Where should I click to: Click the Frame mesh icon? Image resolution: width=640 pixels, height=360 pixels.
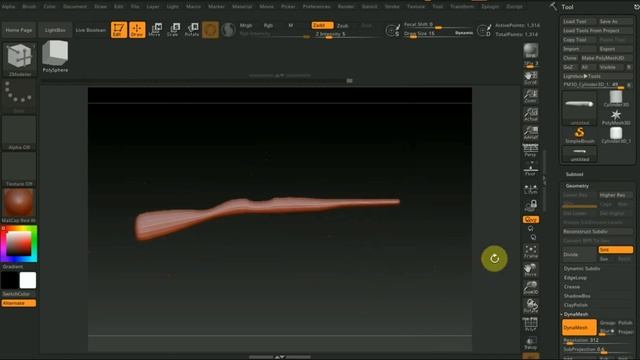point(531,251)
